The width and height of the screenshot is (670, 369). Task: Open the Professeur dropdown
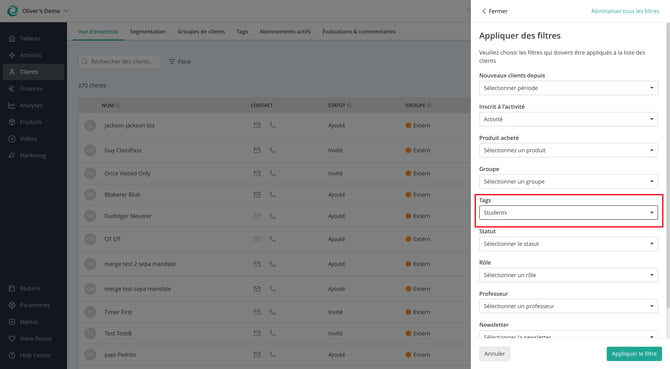[568, 306]
